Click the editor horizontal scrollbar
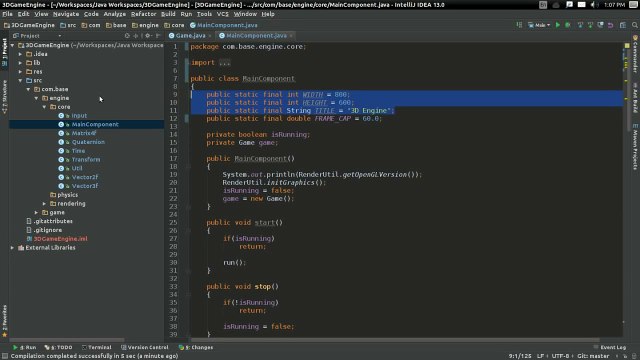The image size is (640, 360). click(395, 340)
